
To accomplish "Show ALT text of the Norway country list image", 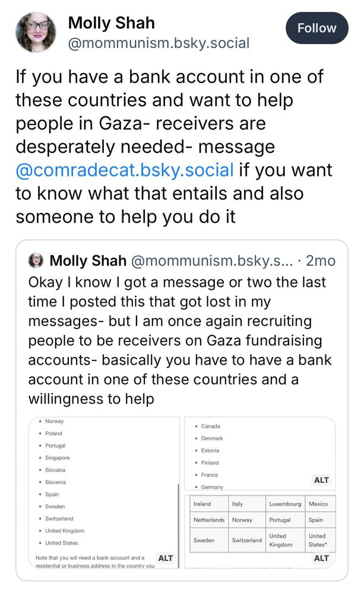I will point(166,558).
